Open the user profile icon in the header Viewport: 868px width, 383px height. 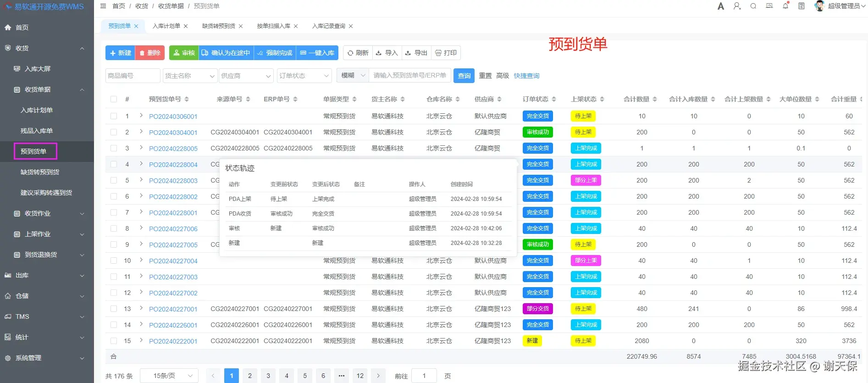click(737, 6)
